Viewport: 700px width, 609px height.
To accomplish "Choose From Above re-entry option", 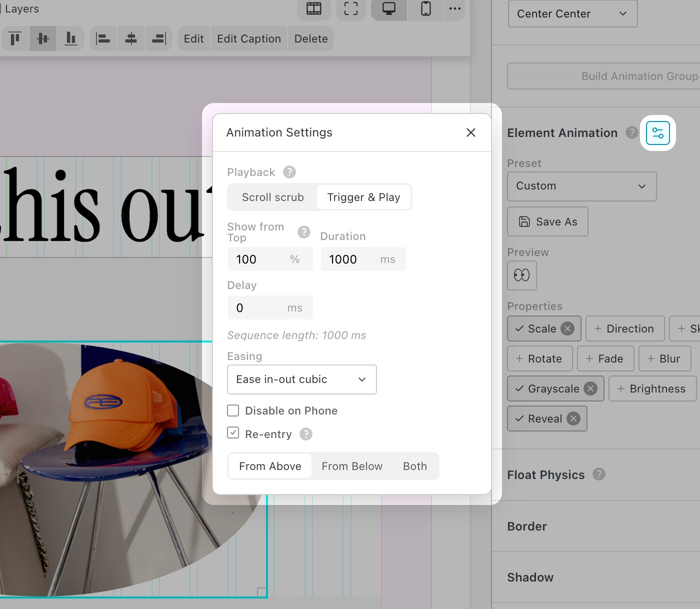I will point(270,466).
